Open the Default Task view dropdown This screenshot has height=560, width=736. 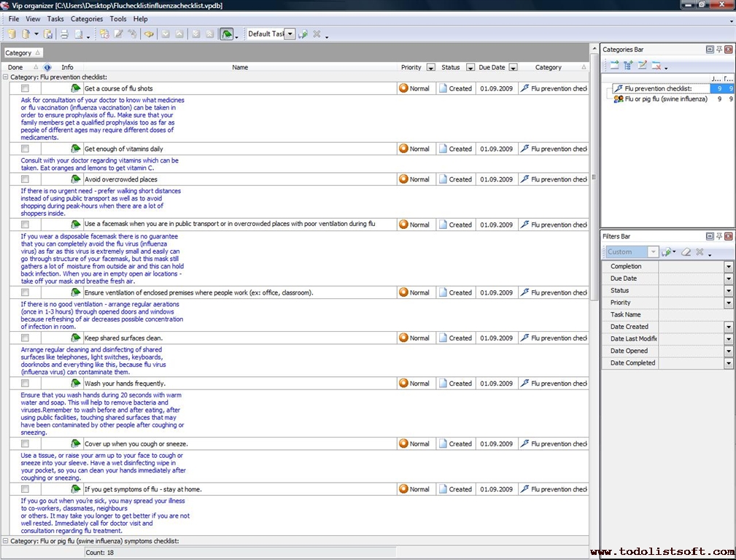click(290, 34)
